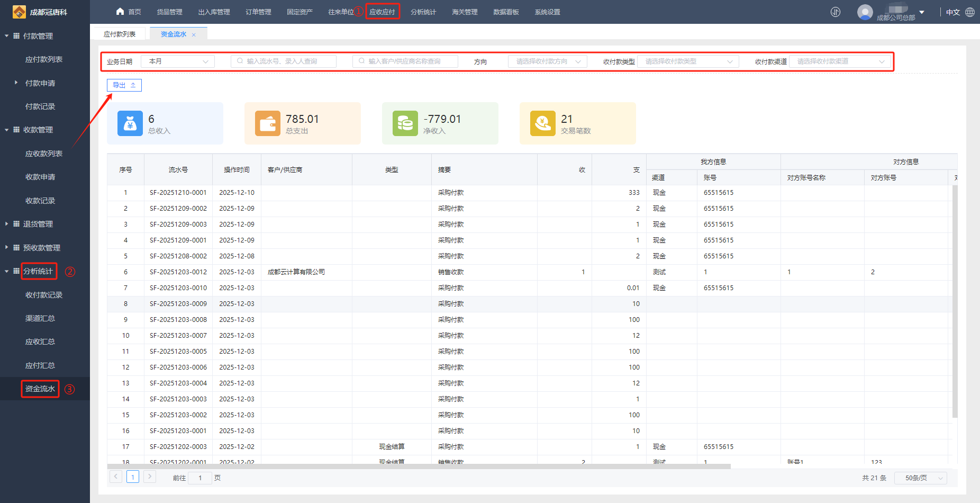This screenshot has height=503, width=980.
Task: Close the 资金流水 tab
Action: click(x=194, y=35)
